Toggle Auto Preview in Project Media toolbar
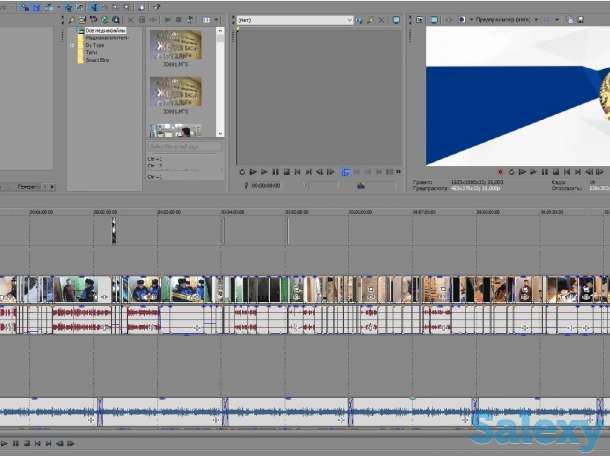610x456 pixels. pyautogui.click(x=189, y=19)
